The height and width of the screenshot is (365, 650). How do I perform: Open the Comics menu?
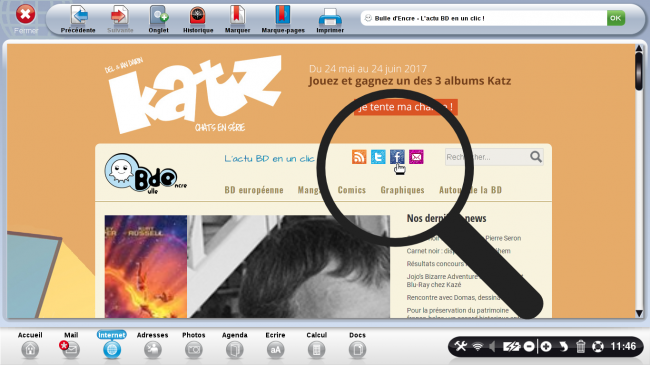point(352,190)
